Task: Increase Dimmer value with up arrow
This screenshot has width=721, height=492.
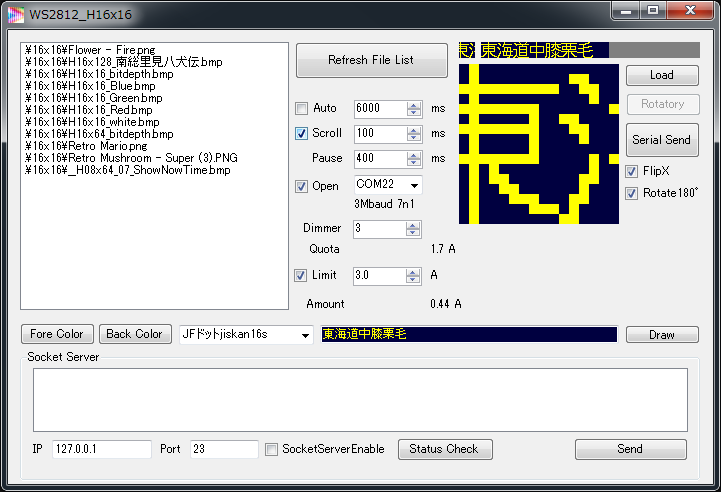Action: pos(412,225)
